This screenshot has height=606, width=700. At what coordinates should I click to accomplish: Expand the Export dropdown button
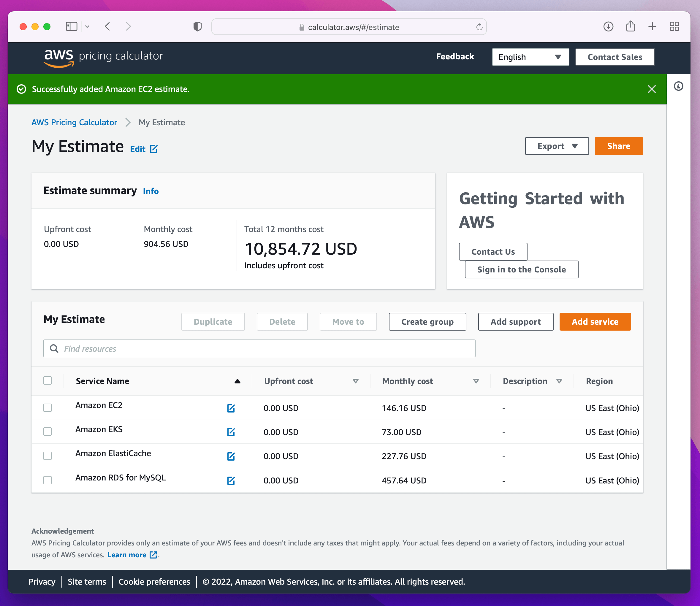557,146
